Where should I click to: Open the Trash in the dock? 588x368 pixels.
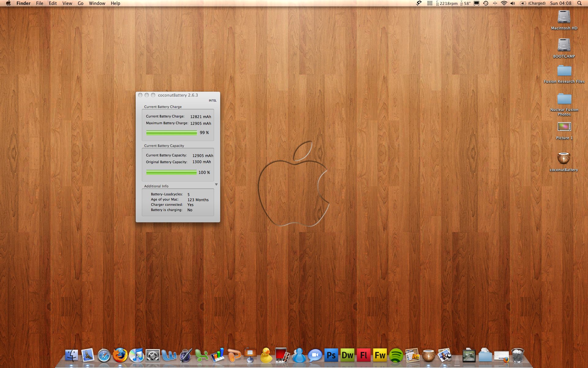(x=518, y=355)
